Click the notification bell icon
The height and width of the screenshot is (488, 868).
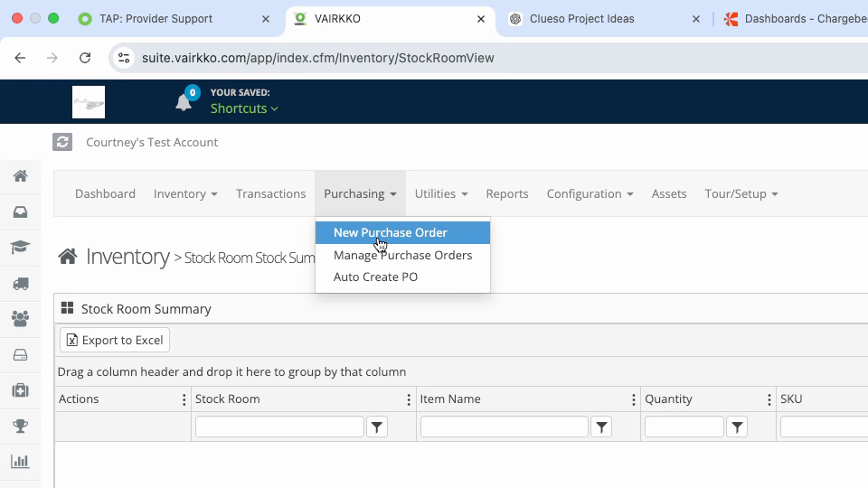[184, 102]
